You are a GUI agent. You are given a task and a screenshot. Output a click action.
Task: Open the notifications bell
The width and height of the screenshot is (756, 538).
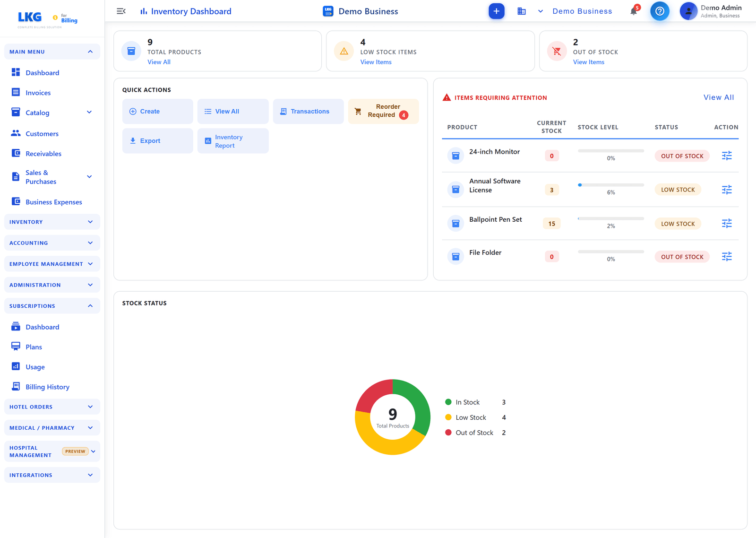click(x=634, y=11)
